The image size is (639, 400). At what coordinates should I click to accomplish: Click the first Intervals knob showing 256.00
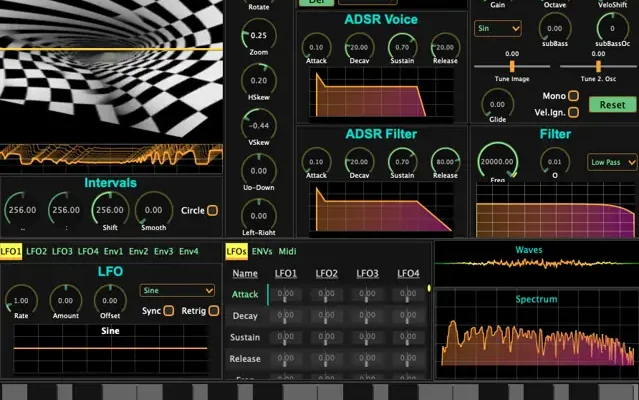(22, 210)
